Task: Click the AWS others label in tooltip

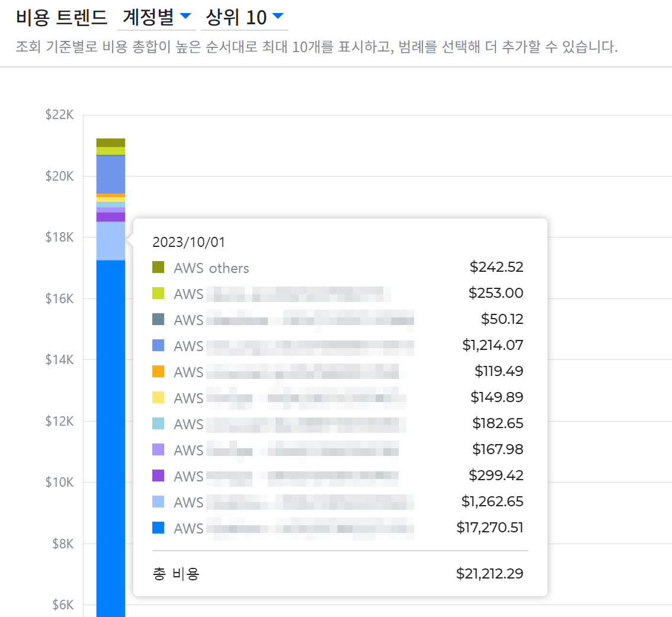Action: 211,268
